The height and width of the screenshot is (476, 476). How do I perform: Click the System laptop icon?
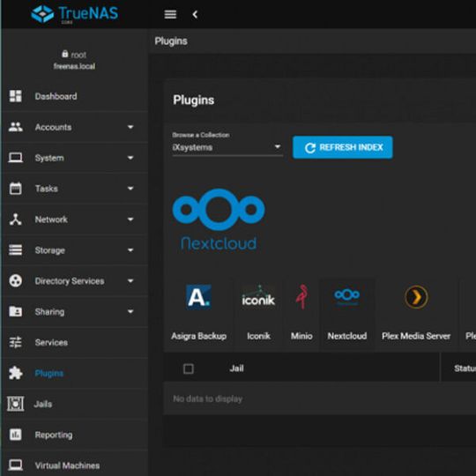16,158
